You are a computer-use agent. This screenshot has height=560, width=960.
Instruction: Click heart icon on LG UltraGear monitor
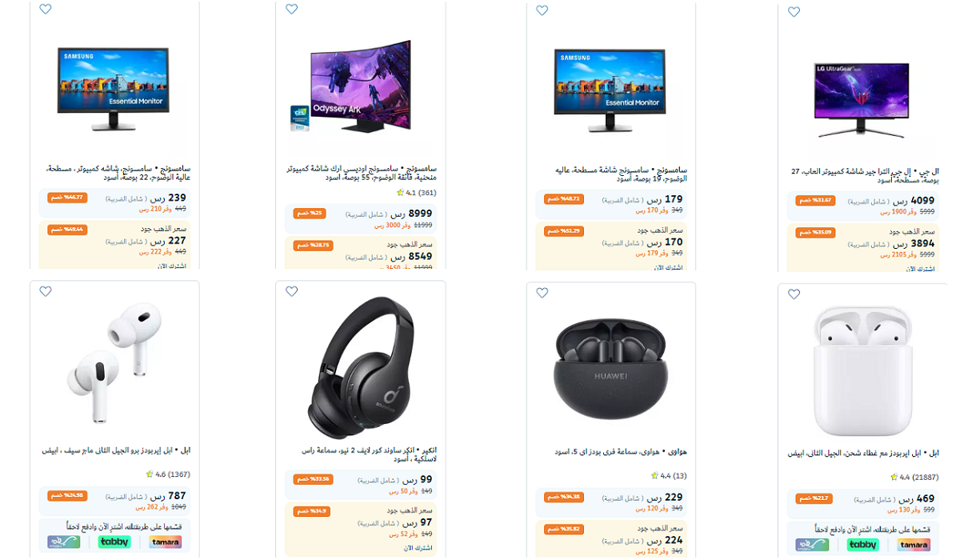794,12
